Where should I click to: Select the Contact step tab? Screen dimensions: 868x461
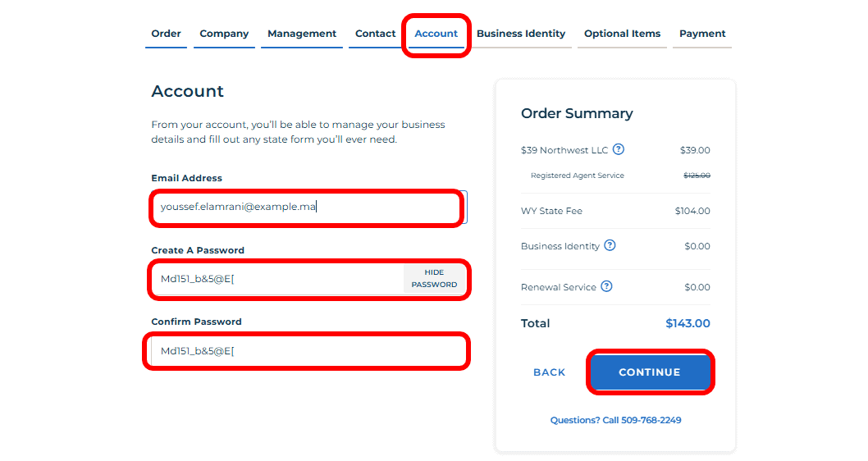pos(376,34)
